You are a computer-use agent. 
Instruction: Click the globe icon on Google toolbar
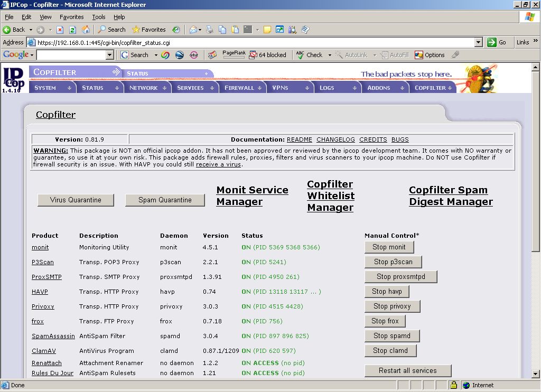180,55
